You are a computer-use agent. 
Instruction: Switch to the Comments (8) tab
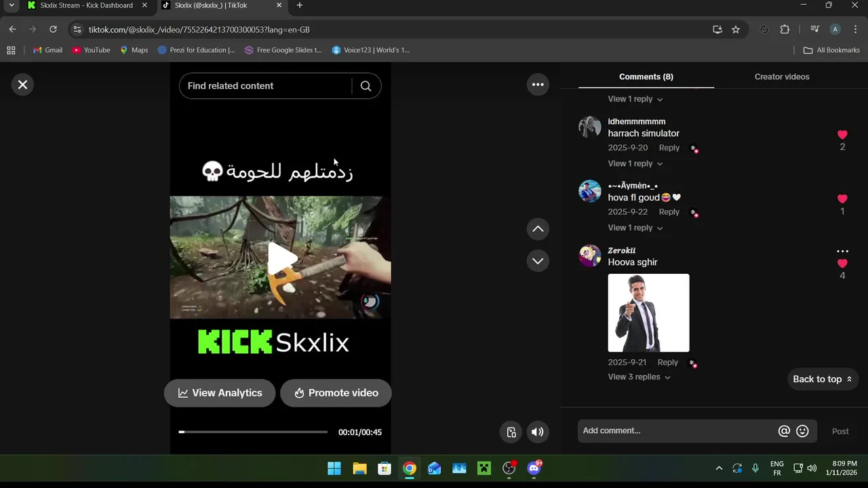pyautogui.click(x=646, y=77)
